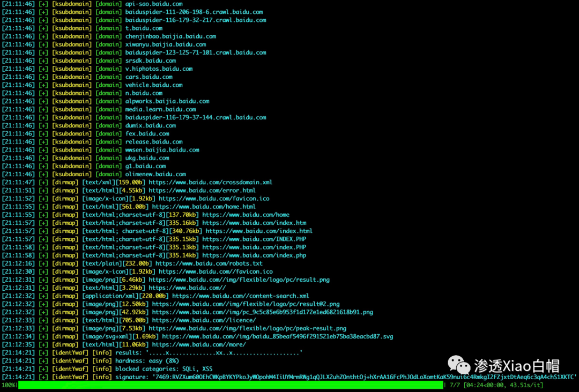Select baiduspider-116-179-37-144.crawl.baidu.com domain
579x392 pixels.
(196, 117)
